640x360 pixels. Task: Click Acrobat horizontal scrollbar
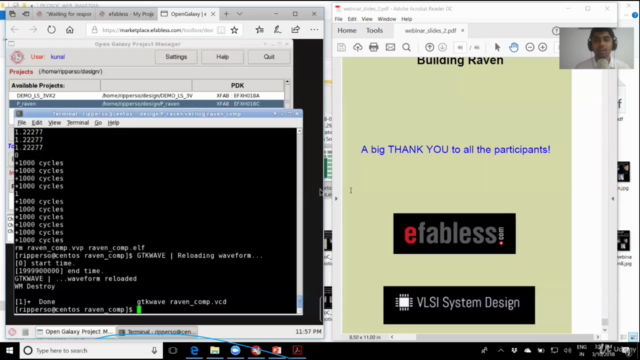pos(495,337)
